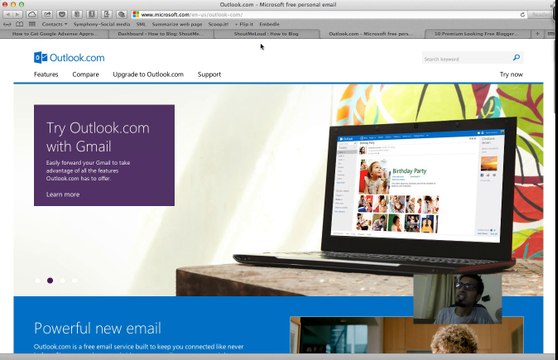Open the Features menu on Outlook.com
This screenshot has height=360, width=558.
point(46,74)
